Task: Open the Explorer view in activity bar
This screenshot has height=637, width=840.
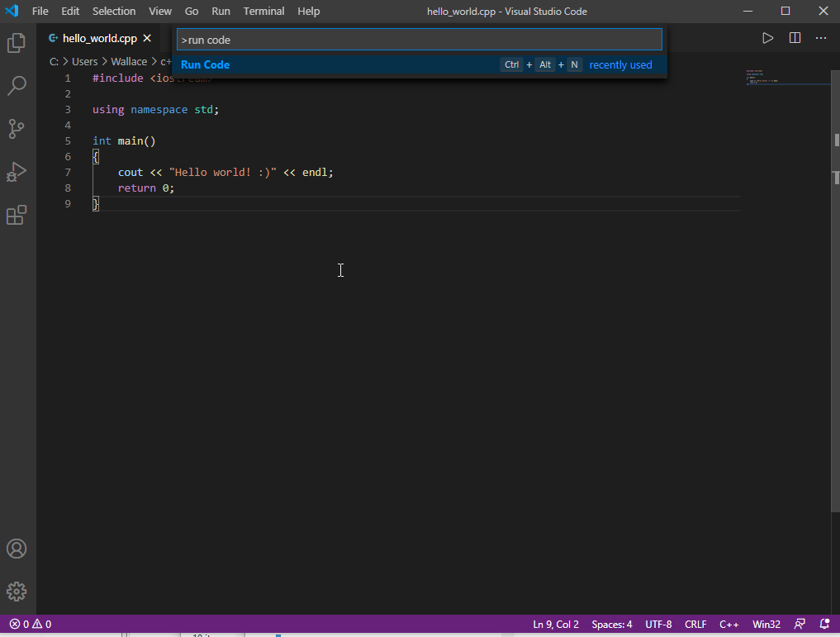Action: (17, 43)
